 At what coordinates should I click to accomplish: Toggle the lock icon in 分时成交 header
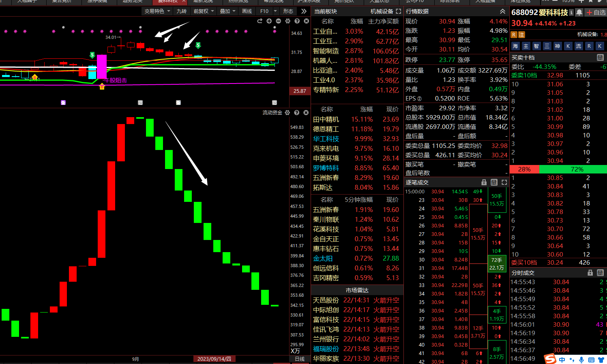[x=590, y=273]
